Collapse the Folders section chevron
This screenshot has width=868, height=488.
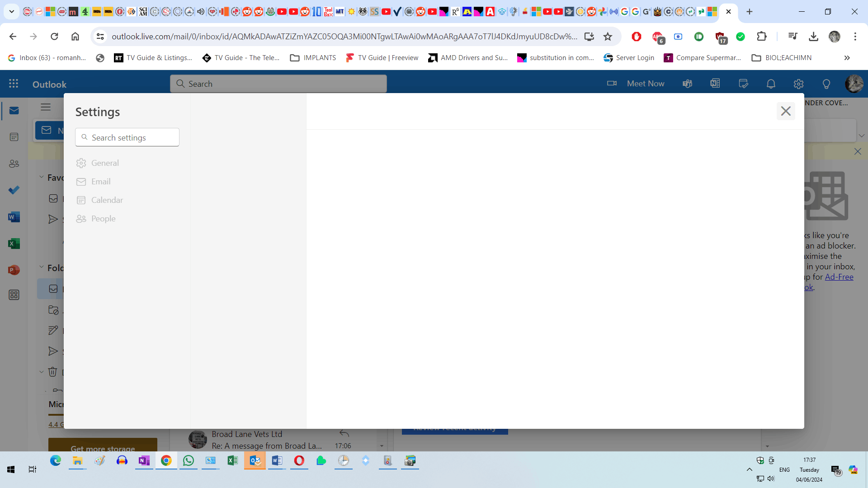pos(42,267)
